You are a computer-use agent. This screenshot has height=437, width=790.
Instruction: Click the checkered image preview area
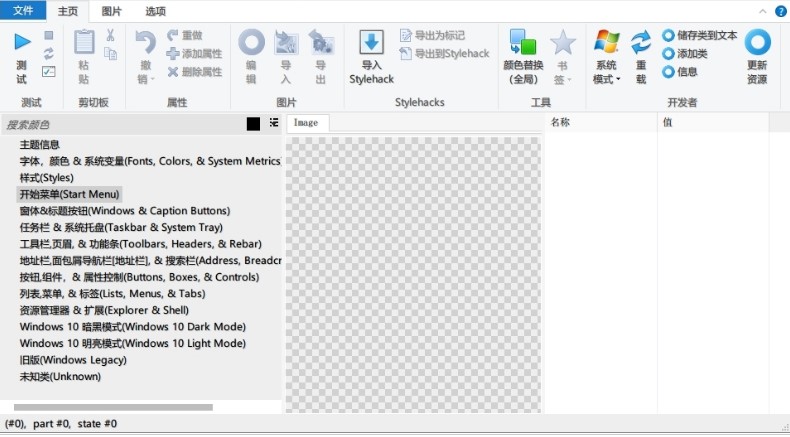414,275
